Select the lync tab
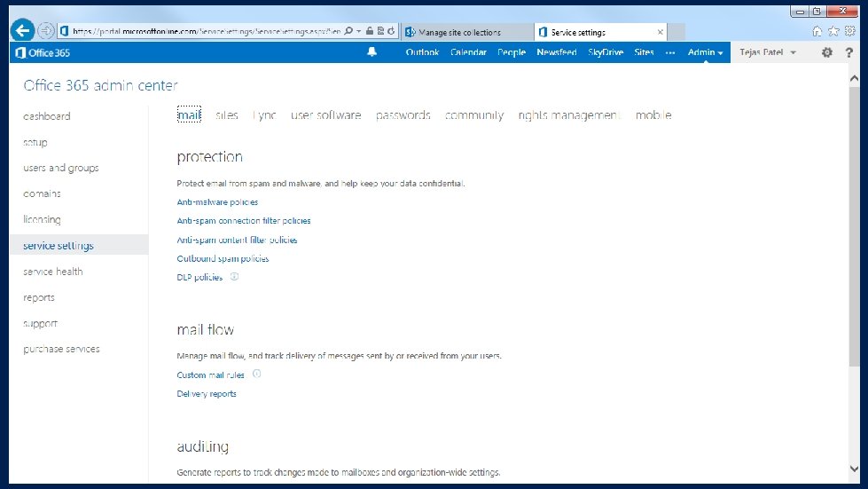 click(x=264, y=115)
